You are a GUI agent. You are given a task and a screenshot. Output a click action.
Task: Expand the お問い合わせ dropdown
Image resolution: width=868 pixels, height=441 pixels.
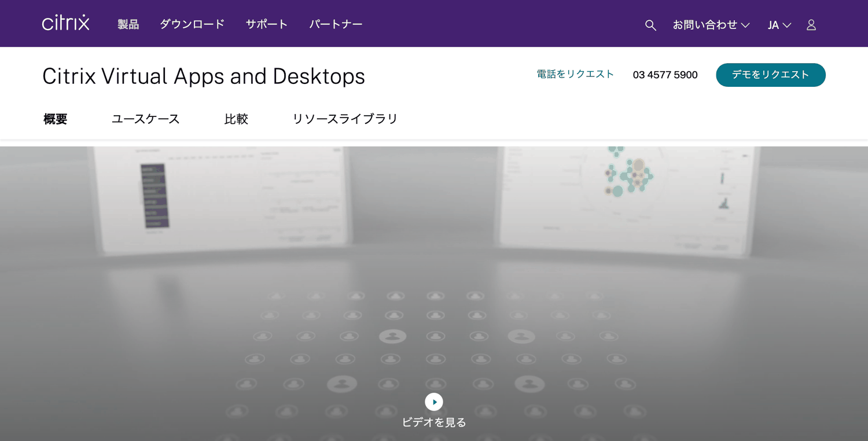(711, 25)
